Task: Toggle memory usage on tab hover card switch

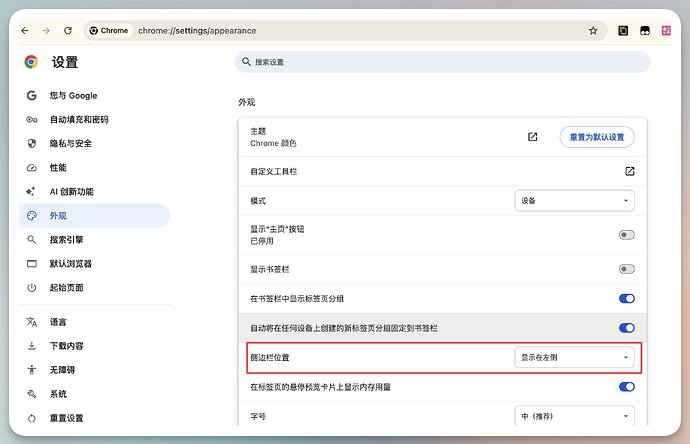Action: tap(627, 387)
